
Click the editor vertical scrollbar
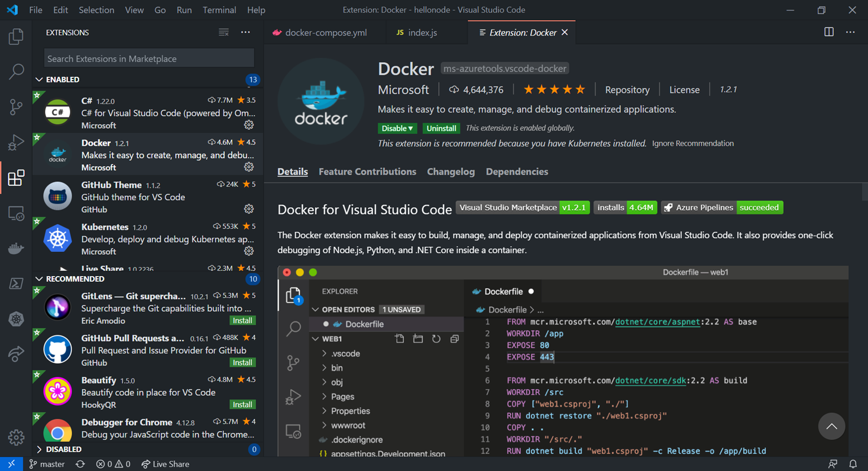tap(864, 192)
